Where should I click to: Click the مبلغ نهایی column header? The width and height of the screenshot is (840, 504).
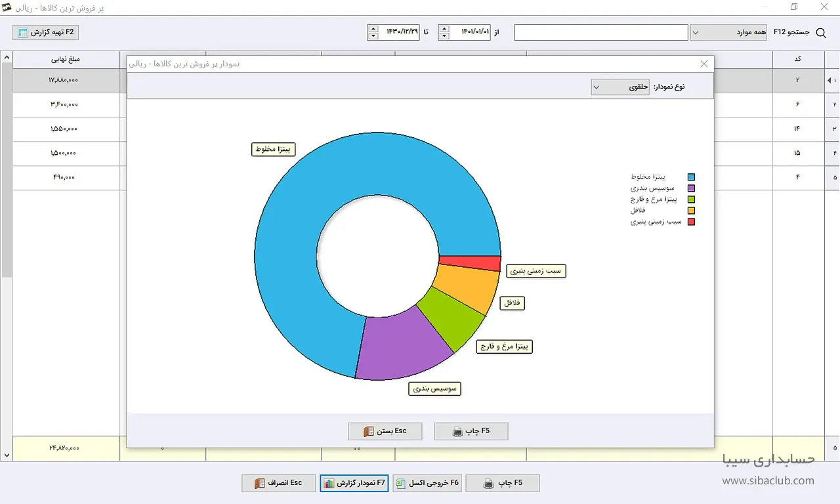tap(66, 59)
